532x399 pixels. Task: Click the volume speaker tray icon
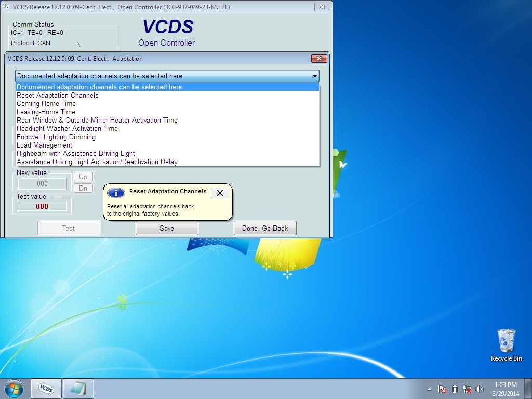click(x=479, y=389)
